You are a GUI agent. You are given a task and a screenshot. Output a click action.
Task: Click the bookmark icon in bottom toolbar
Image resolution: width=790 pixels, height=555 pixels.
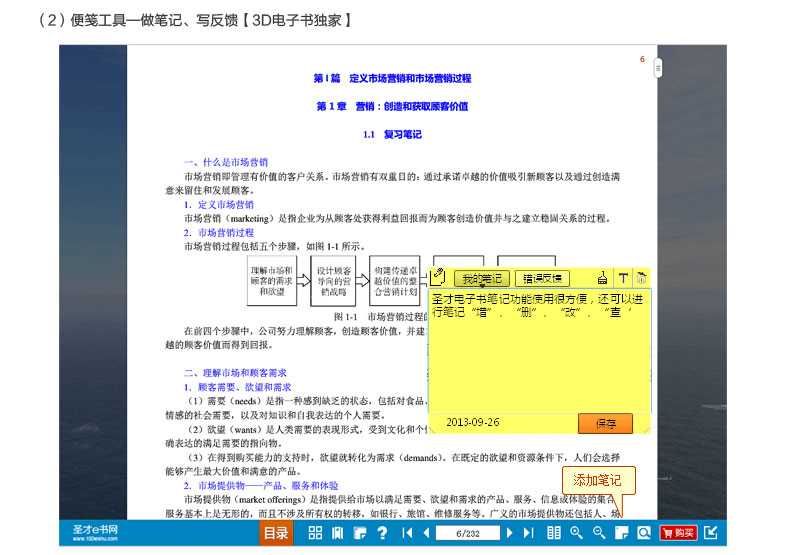point(337,533)
